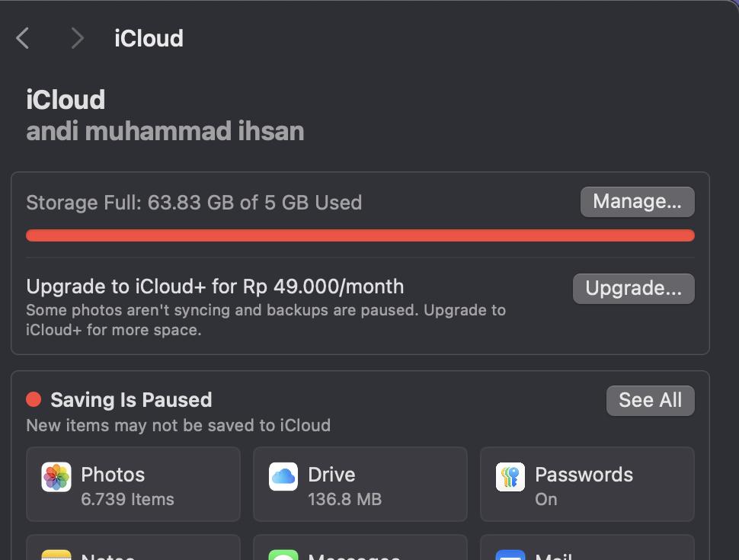
Task: Click the blue Mail icon
Action: pyautogui.click(x=510, y=555)
